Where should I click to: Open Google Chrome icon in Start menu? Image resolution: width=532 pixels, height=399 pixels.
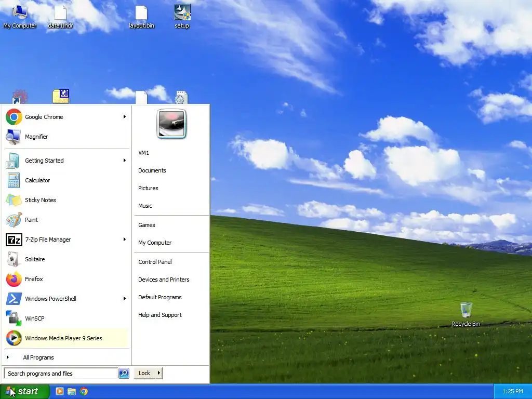click(x=14, y=117)
